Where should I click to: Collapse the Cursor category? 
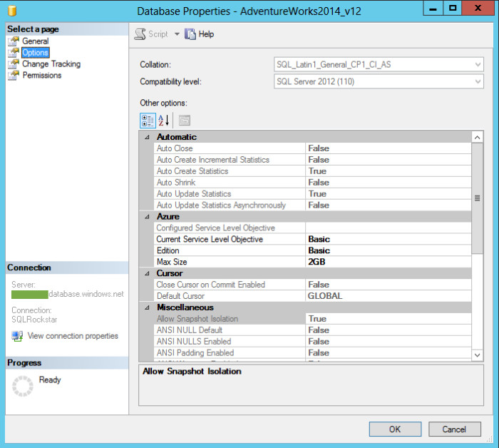pyautogui.click(x=147, y=273)
